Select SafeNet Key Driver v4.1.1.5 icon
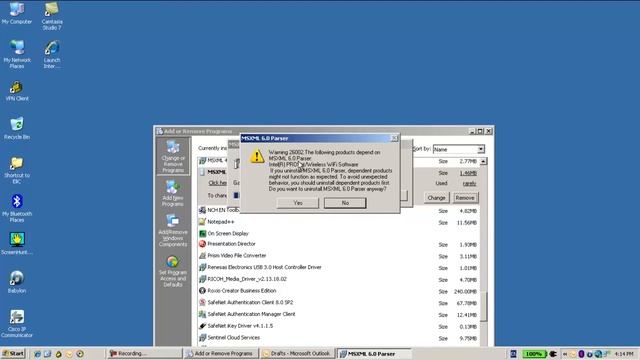 [x=202, y=326]
